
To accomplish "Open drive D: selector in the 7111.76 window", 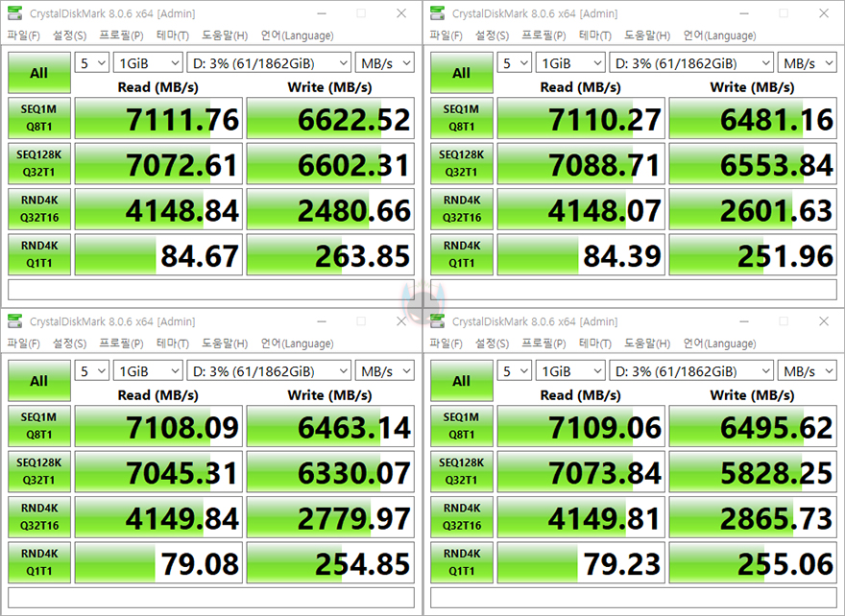I will point(269,62).
